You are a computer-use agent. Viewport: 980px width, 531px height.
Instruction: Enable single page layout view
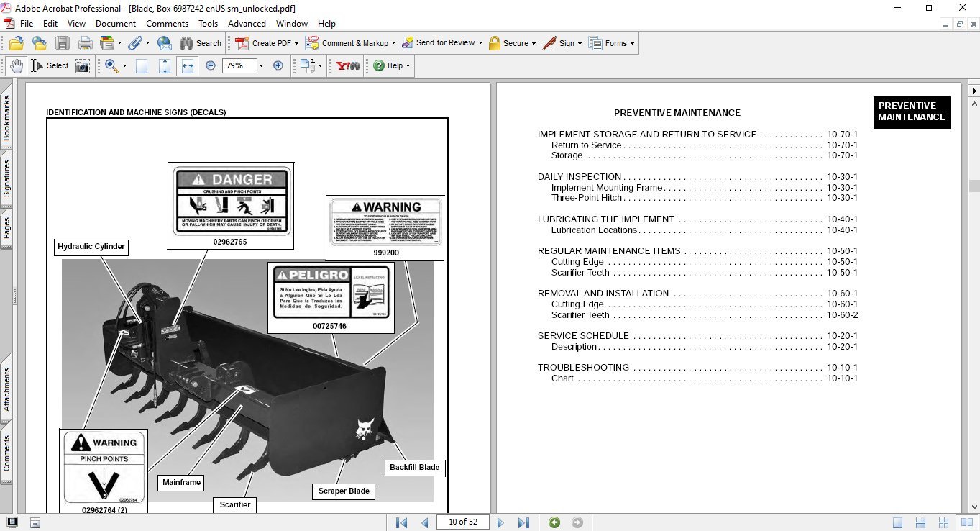point(897,522)
